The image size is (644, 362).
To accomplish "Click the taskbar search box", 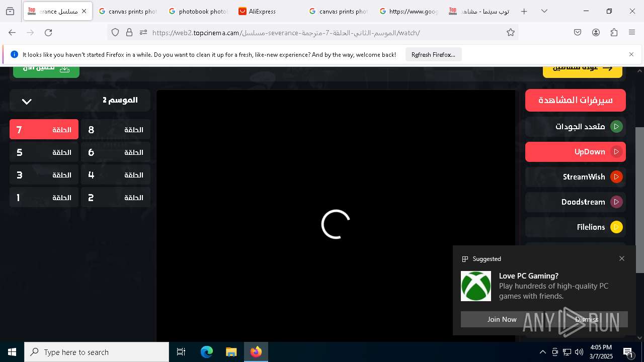I will coord(97,352).
